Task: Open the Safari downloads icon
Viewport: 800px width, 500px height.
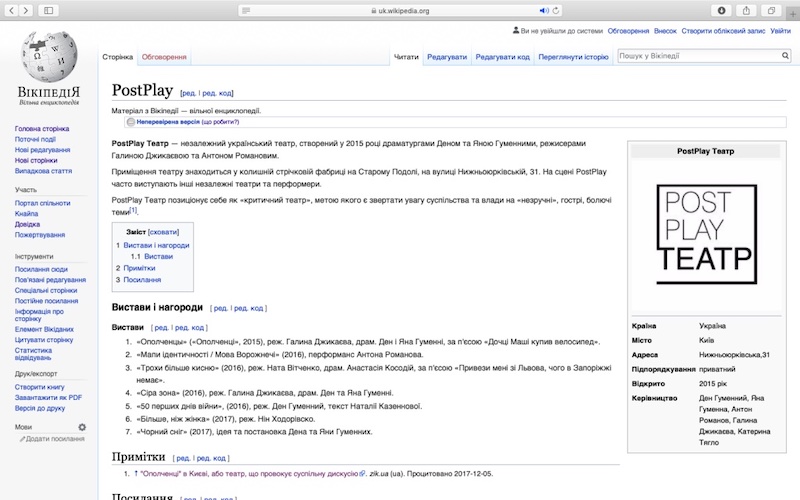Action: (721, 10)
